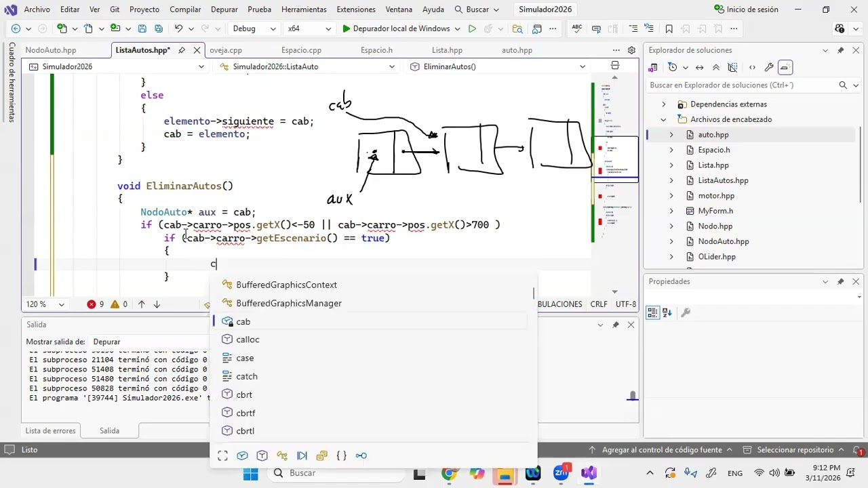Open Categorized view in Properties panel
Image resolution: width=868 pixels, height=488 pixels.
[652, 312]
